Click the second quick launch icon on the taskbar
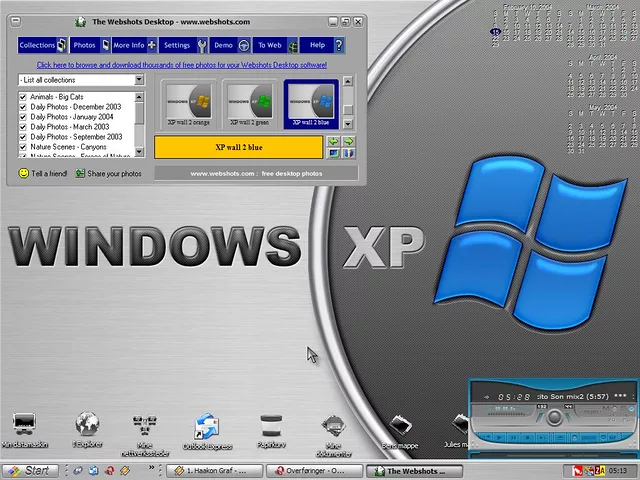 (93, 471)
